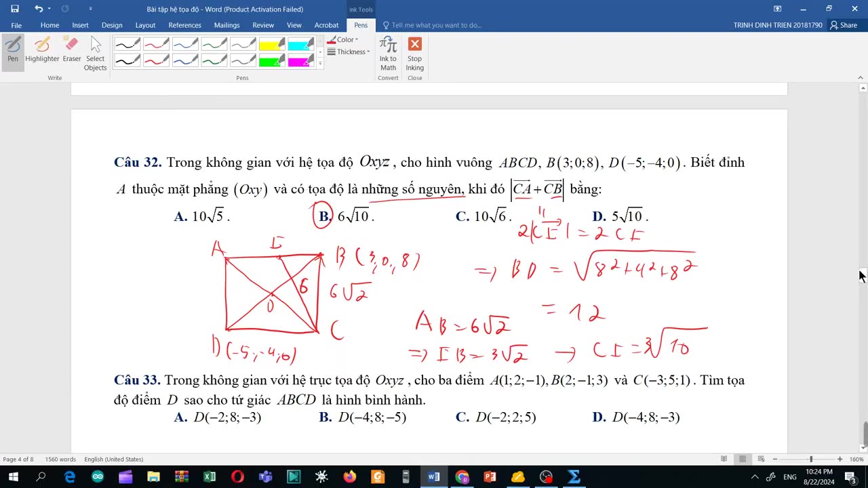Choose the yellow highlighter pen

coord(272,45)
